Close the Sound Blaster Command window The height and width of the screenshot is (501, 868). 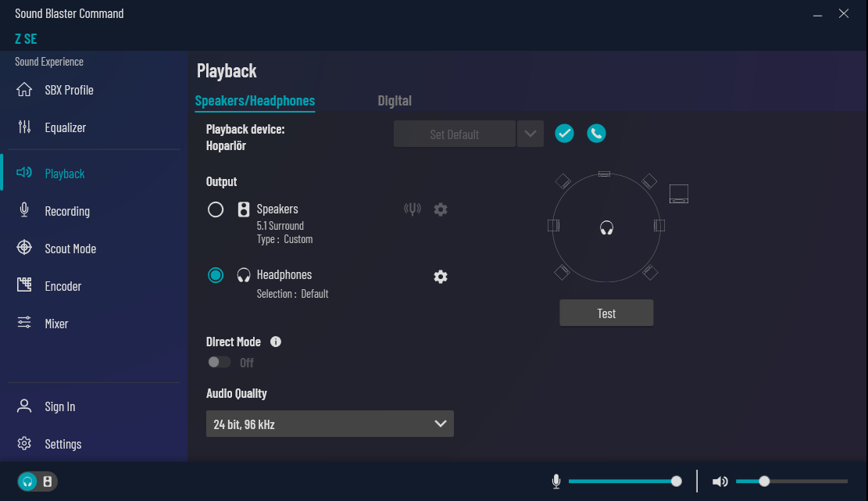click(x=844, y=14)
